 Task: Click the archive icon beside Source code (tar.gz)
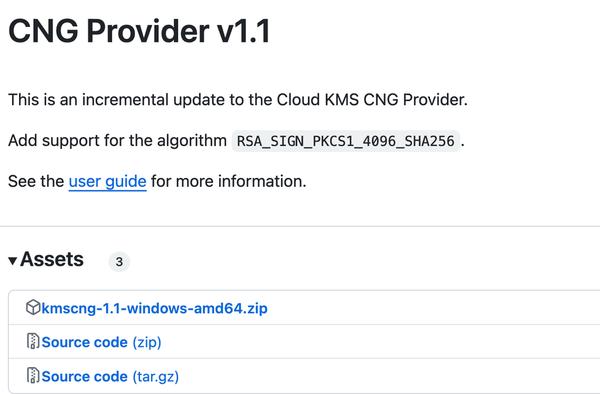click(33, 375)
